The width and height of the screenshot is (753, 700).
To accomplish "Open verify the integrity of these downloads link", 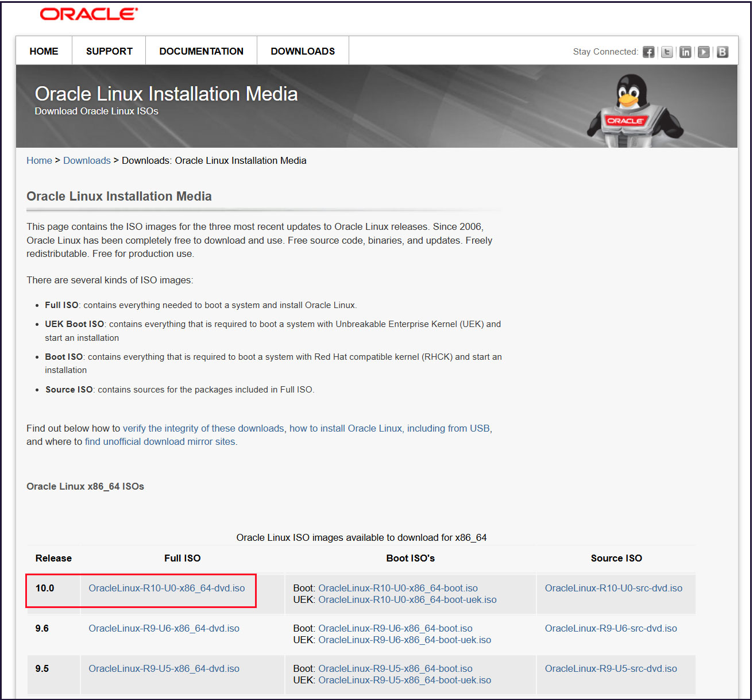I will (x=203, y=428).
